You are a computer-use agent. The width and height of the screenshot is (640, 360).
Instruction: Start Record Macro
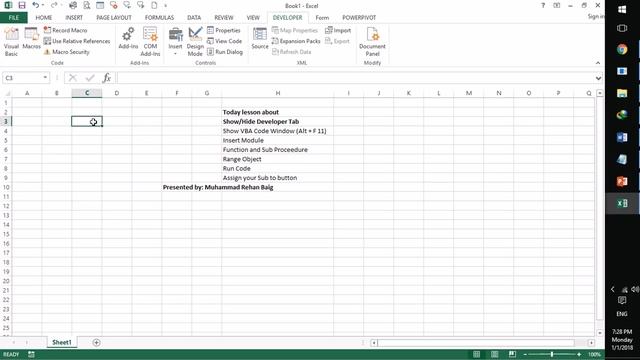(x=65, y=30)
